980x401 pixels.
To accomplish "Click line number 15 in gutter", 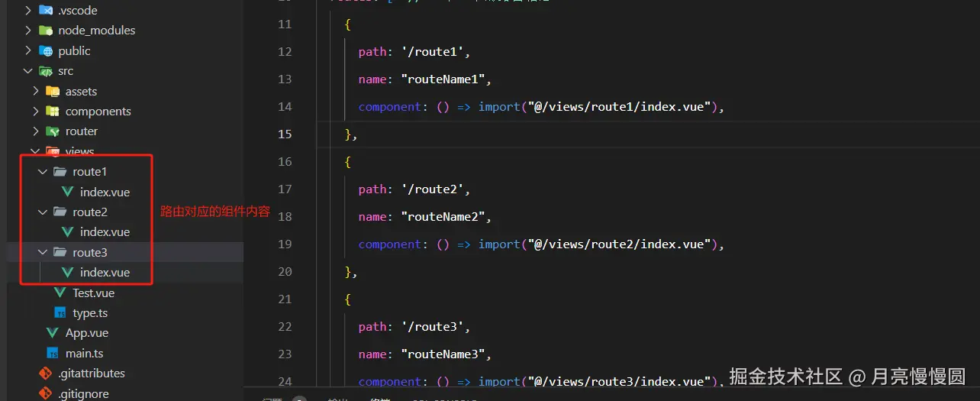I will point(285,134).
